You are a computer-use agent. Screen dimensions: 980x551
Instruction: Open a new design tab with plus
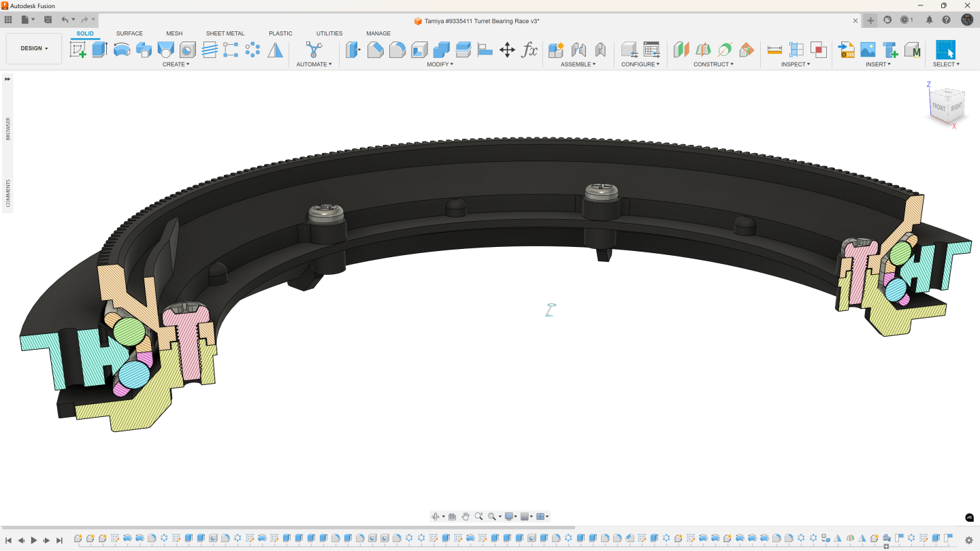coord(870,20)
